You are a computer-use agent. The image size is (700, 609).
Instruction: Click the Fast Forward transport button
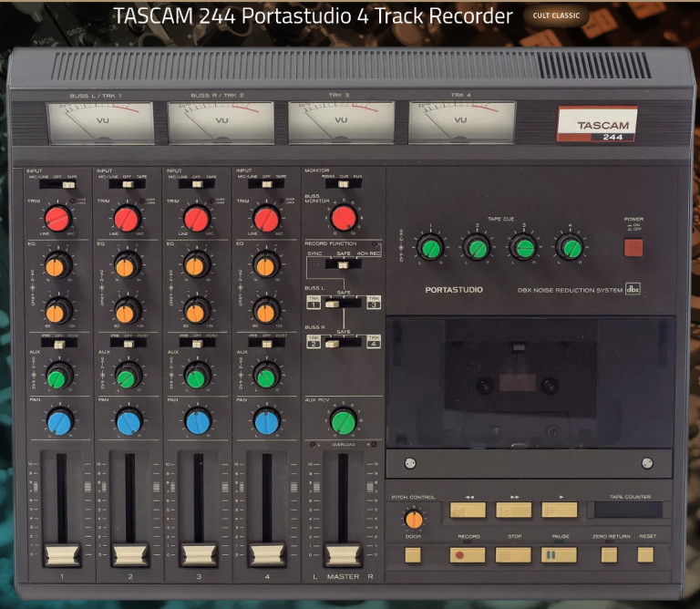514,511
